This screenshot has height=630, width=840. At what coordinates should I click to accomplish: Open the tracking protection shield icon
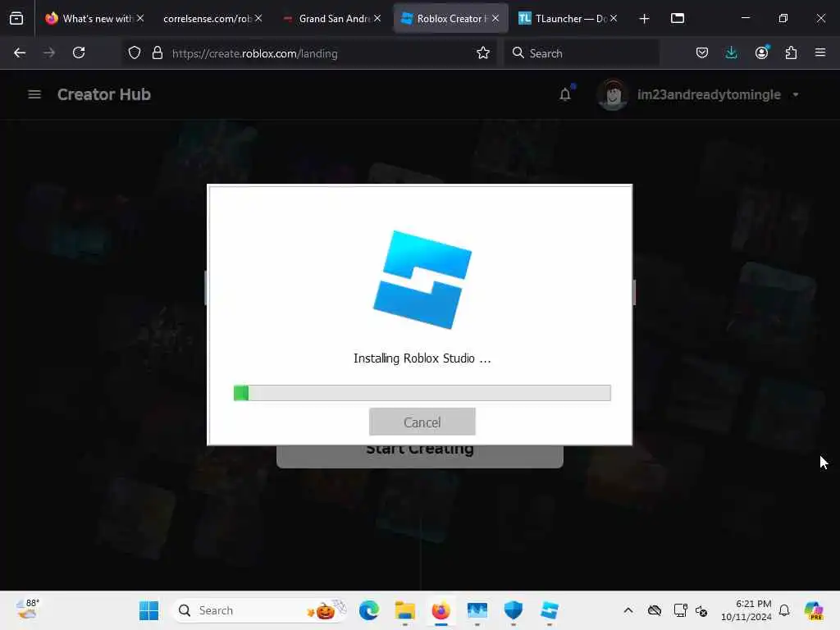(135, 52)
